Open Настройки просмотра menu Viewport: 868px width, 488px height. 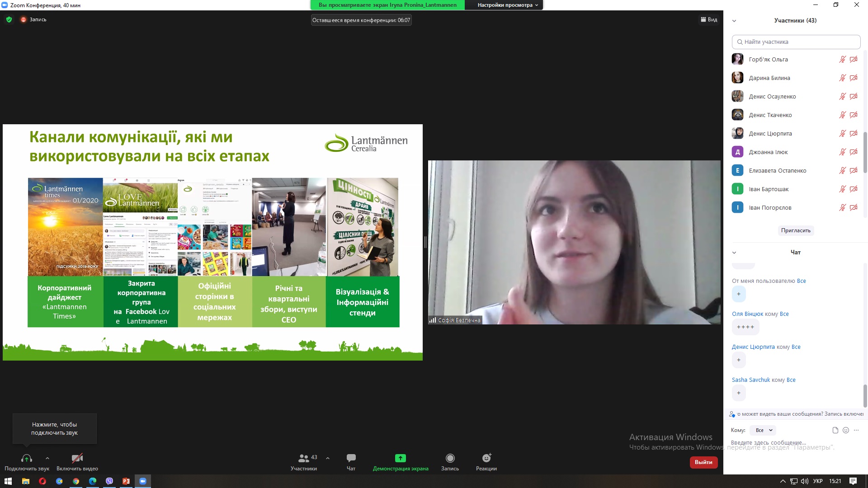(x=507, y=5)
